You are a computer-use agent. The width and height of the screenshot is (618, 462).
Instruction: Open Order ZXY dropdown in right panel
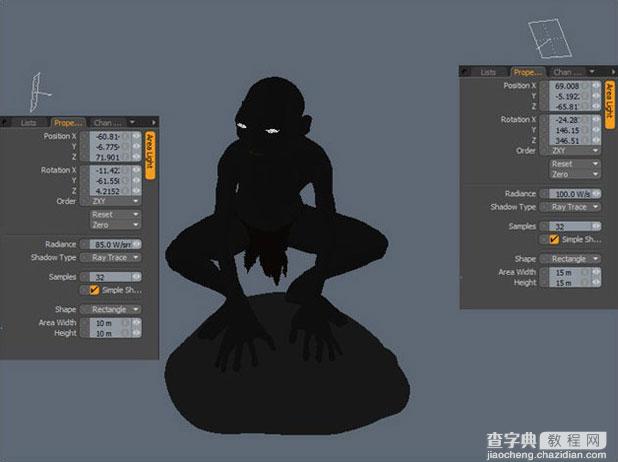(575, 151)
